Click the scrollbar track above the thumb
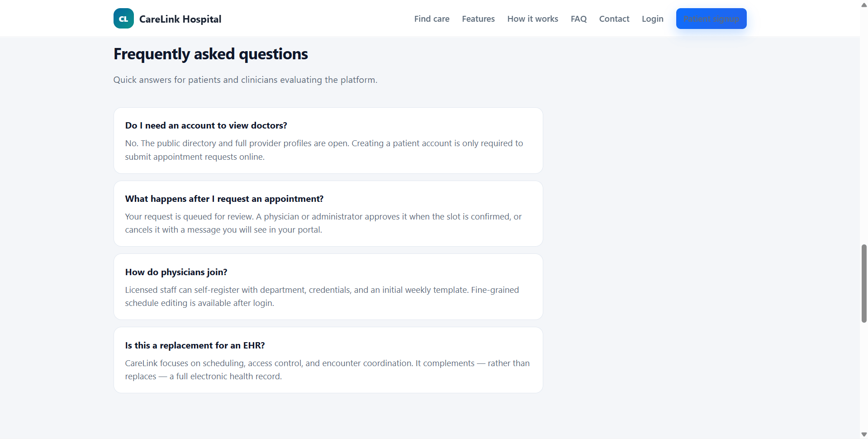The width and height of the screenshot is (868, 439). point(863,127)
